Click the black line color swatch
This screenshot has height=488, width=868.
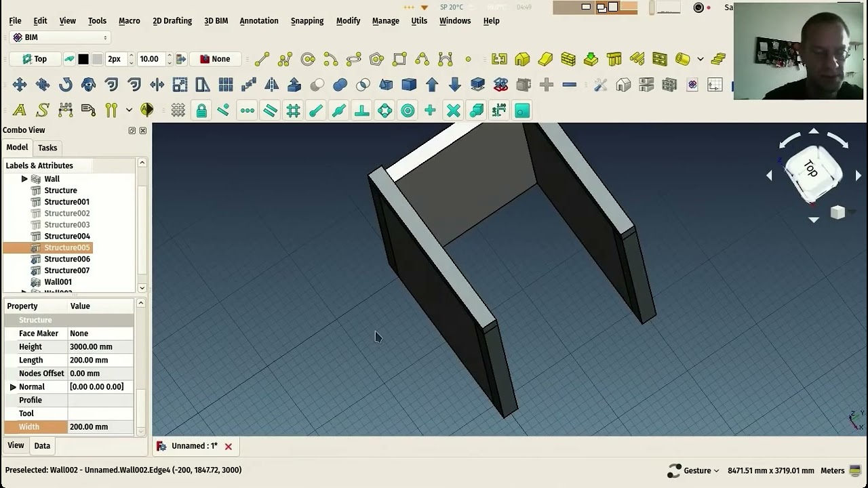(x=83, y=59)
